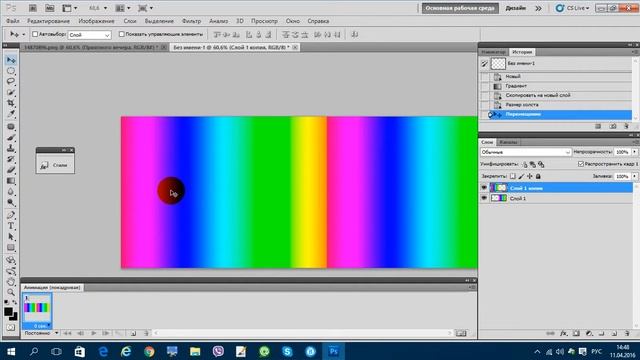The height and width of the screenshot is (360, 640).
Task: Select the Lasso tool
Action: pos(11,82)
